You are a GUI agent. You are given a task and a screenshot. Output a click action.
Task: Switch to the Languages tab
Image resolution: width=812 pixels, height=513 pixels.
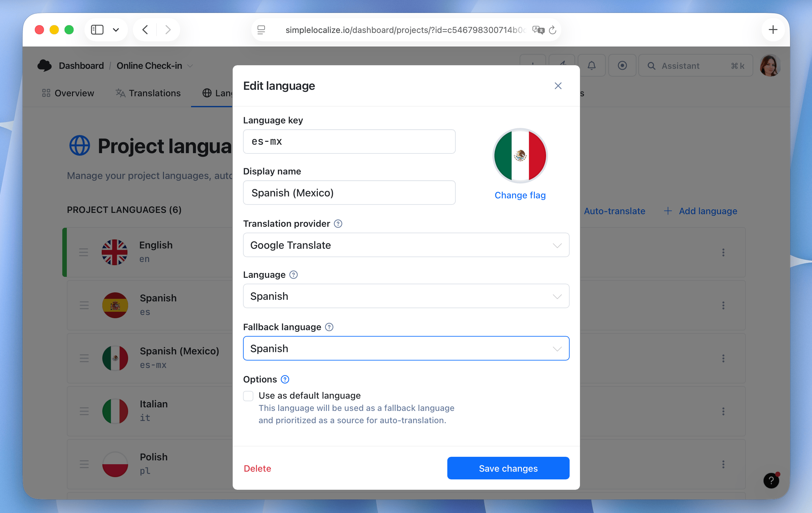(217, 93)
